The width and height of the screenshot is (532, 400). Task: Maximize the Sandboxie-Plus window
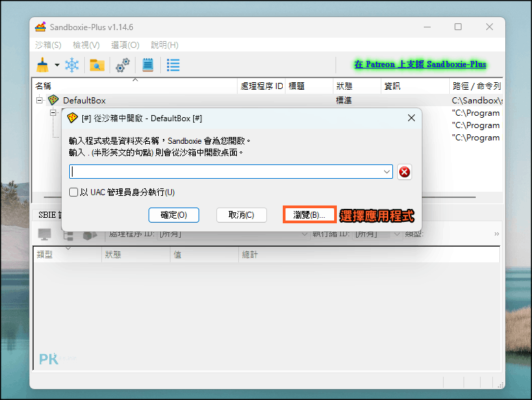[458, 27]
